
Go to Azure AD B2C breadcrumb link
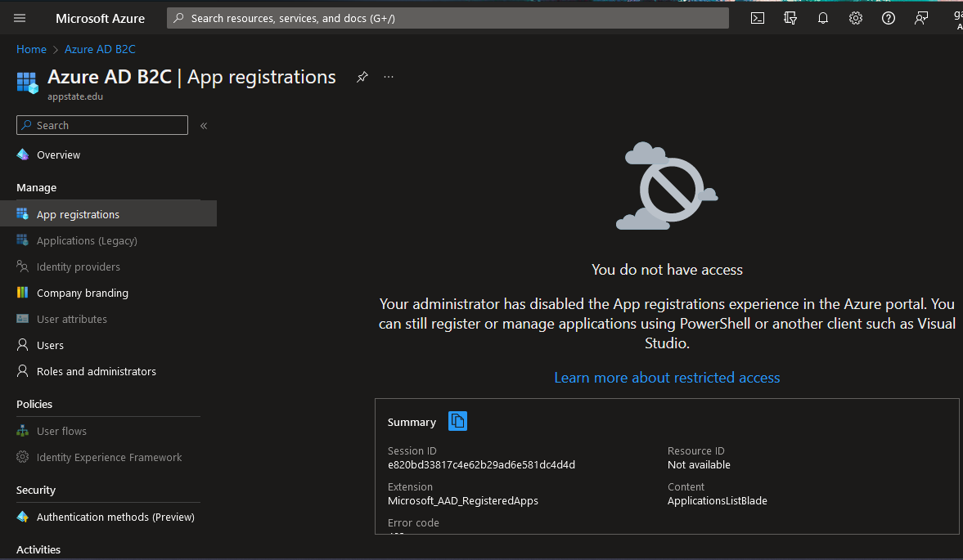100,49
